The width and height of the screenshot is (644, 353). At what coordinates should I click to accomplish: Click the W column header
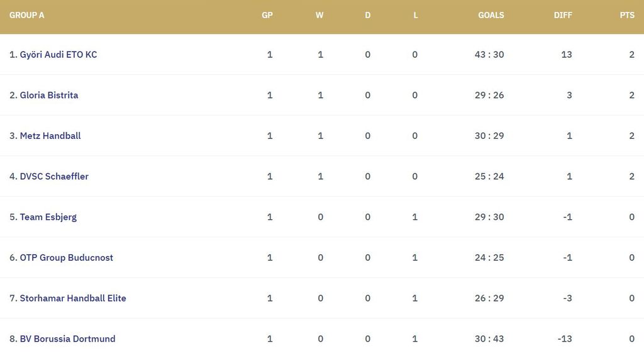[x=319, y=15]
